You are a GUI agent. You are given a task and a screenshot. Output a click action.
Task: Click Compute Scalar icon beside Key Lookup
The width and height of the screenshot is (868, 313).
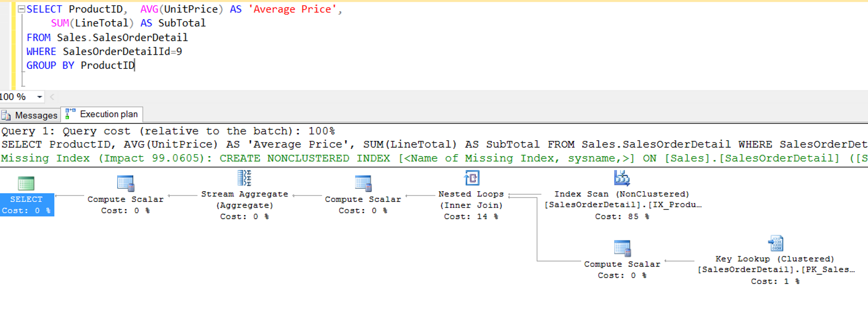click(622, 248)
